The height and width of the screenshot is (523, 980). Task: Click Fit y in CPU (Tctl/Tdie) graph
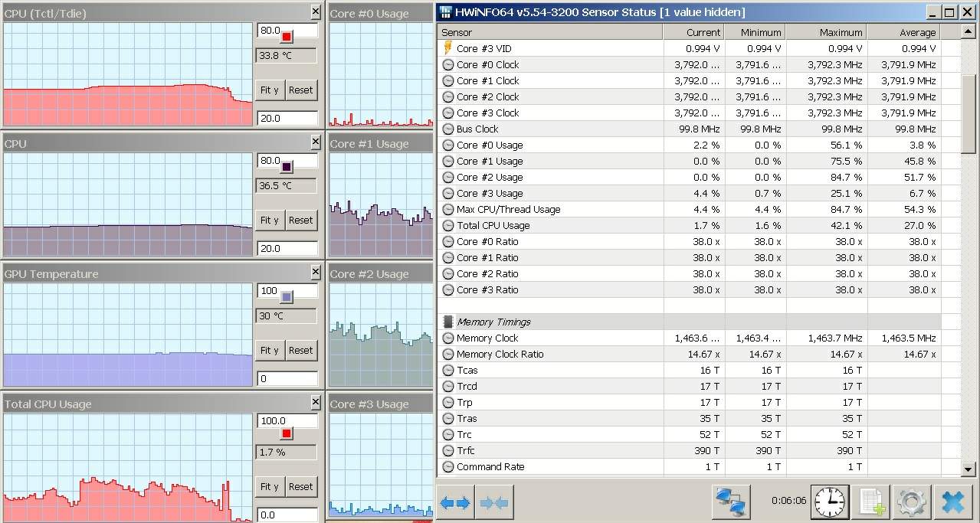270,90
